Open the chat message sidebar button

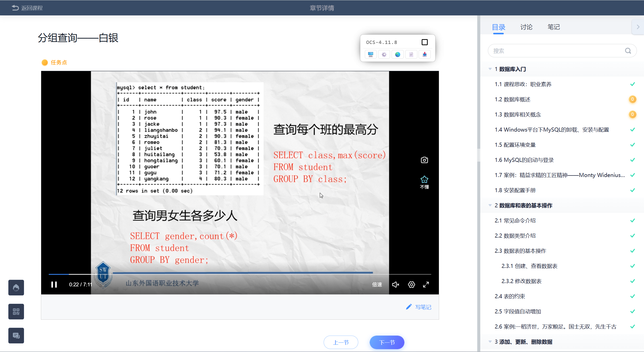coord(16,336)
